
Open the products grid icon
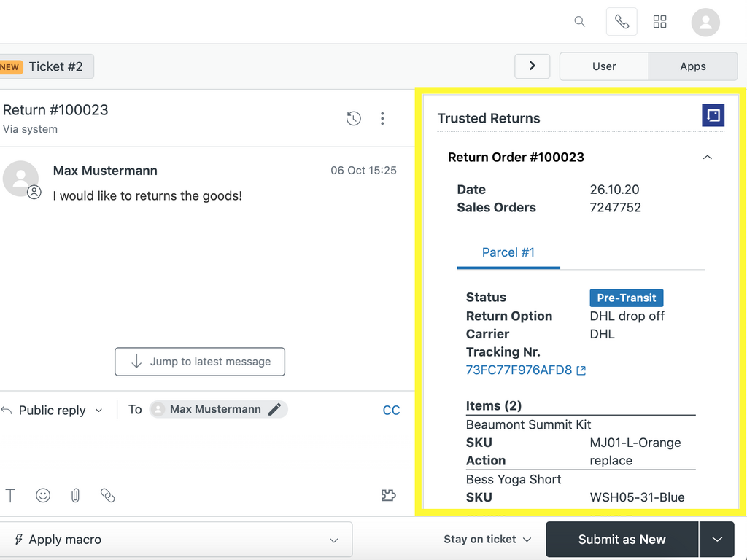[x=660, y=22]
